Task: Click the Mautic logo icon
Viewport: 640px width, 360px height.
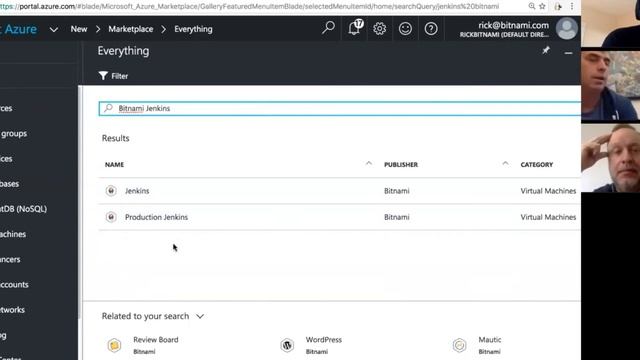Action: (x=460, y=345)
